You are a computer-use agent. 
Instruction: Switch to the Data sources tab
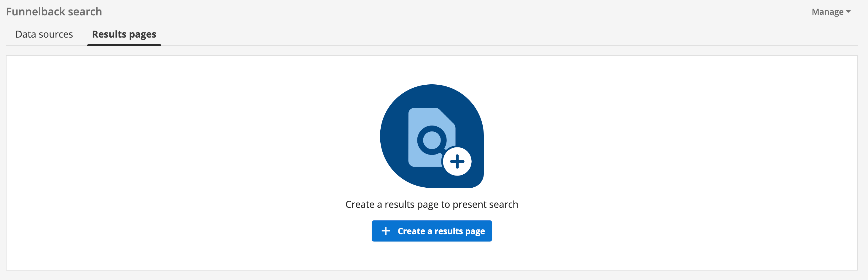click(44, 34)
